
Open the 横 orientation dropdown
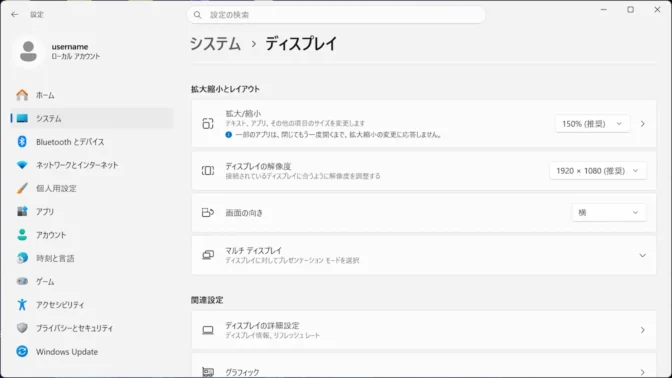click(x=609, y=213)
